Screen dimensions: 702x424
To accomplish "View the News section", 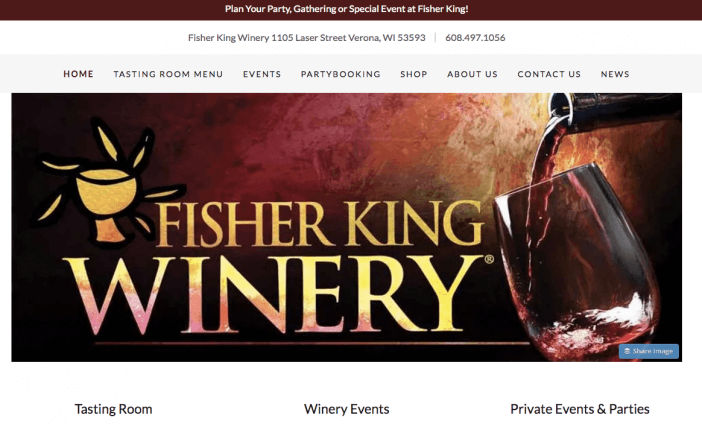I will coord(615,74).
